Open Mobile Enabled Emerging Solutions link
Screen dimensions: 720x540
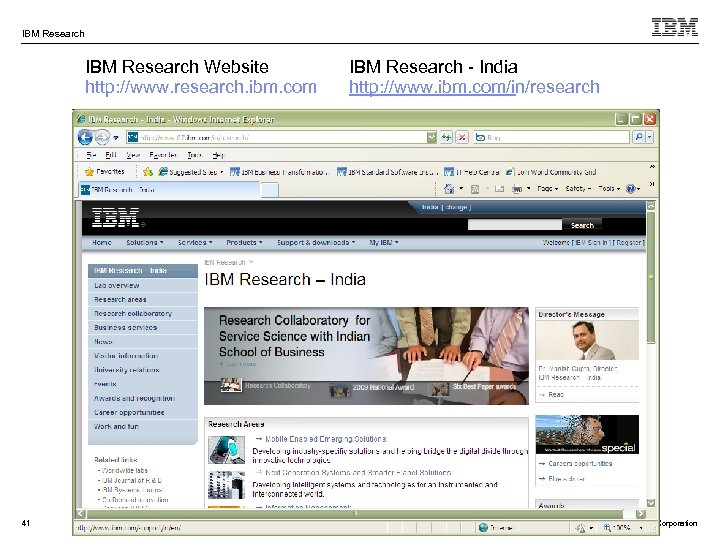tap(326, 439)
